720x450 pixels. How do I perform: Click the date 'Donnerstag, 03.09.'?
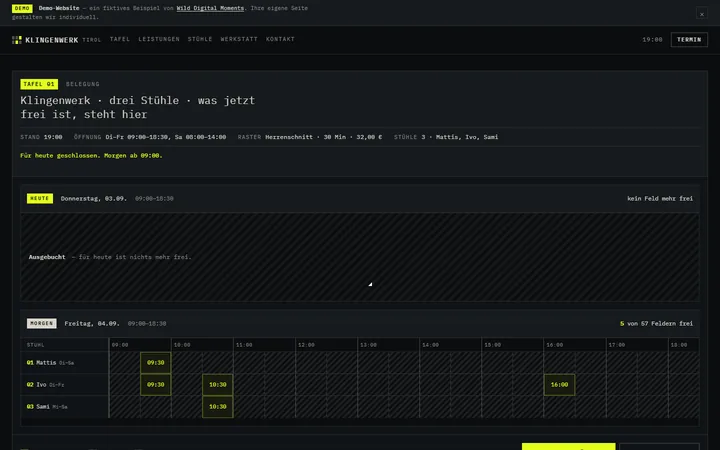tap(94, 198)
